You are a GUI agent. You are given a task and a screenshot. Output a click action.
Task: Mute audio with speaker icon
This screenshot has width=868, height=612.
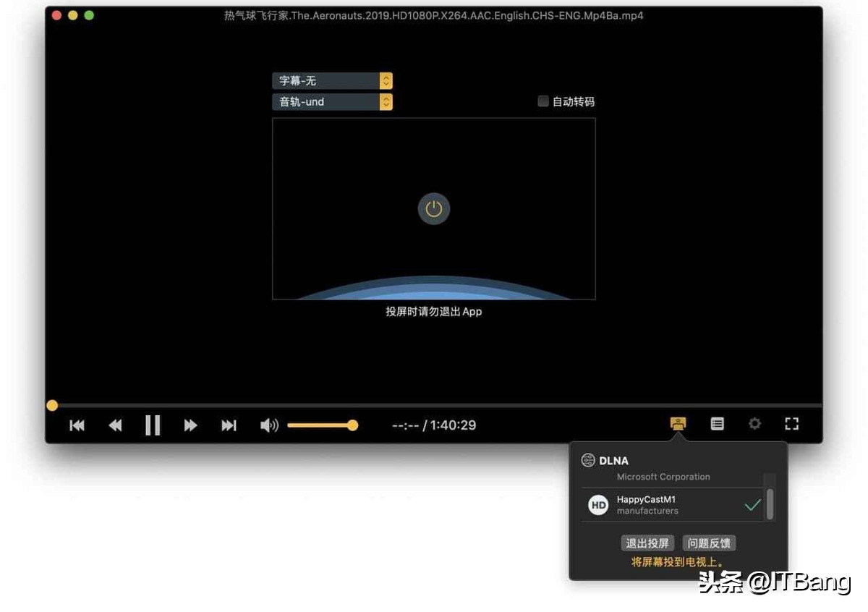(269, 425)
